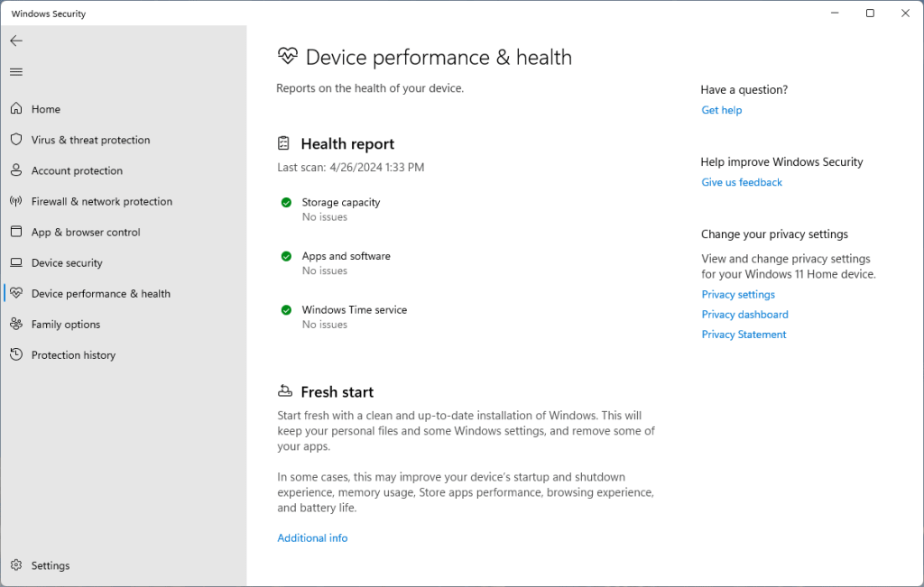
Task: Click the Health report heading
Action: pos(347,143)
